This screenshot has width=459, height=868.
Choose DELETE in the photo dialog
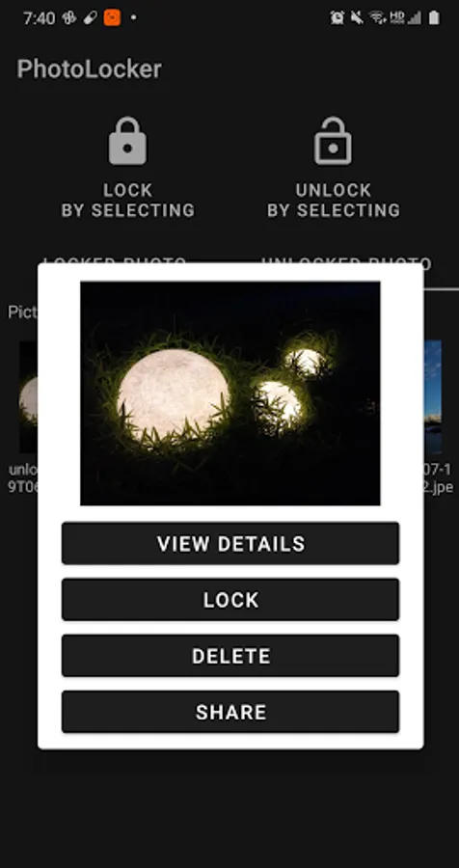[230, 656]
